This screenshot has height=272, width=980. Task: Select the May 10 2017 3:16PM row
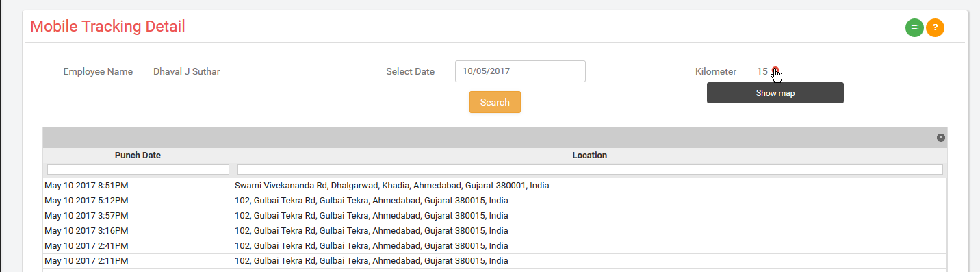click(495, 231)
